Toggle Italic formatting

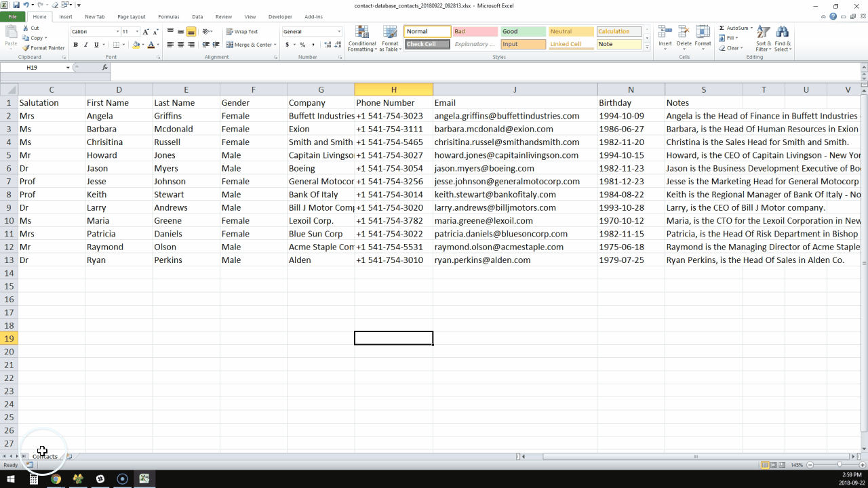(x=85, y=45)
